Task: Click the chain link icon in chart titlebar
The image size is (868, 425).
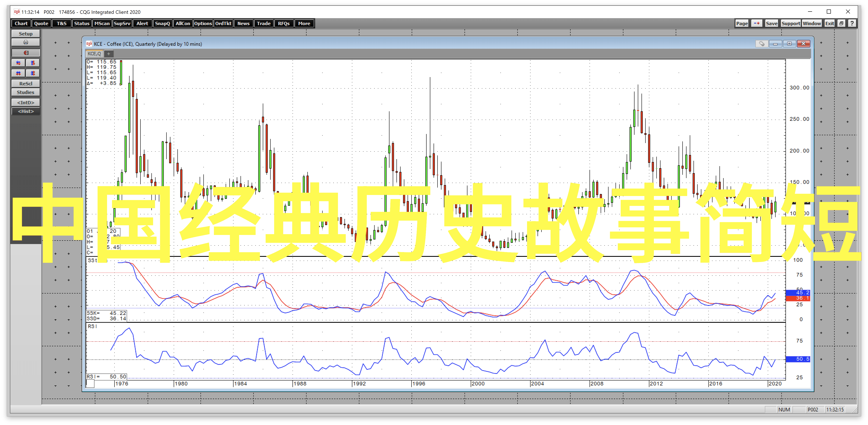Action: (762, 44)
